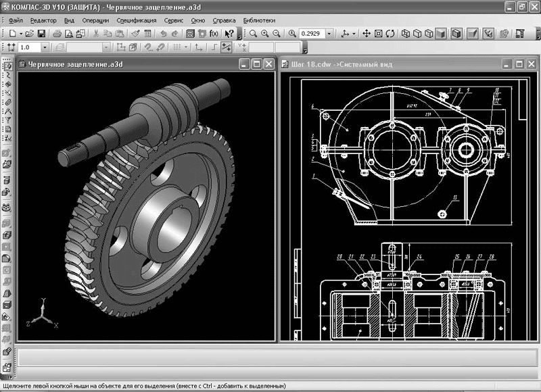Viewport: 541px width, 392px height.
Task: Click the Save document icon
Action: 41,33
